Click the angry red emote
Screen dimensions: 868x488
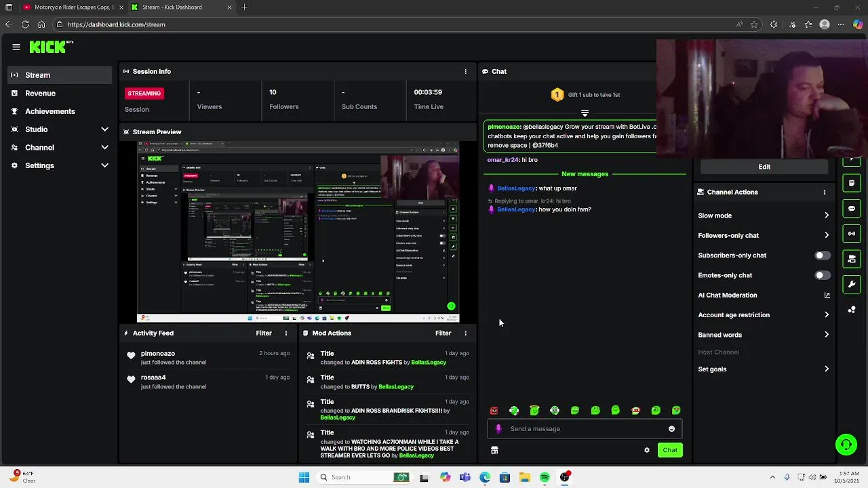pos(494,410)
